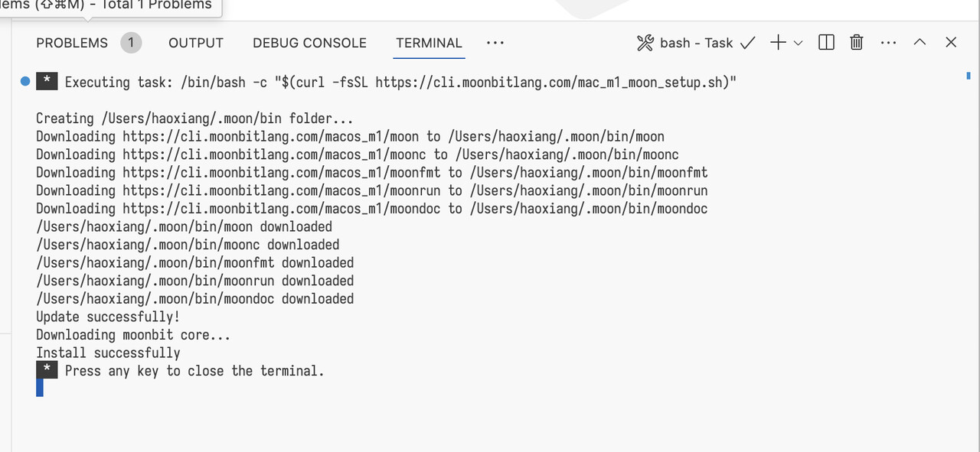Viewport: 980px width, 452px height.
Task: Switch to the PROBLEMS tab
Action: click(x=72, y=43)
